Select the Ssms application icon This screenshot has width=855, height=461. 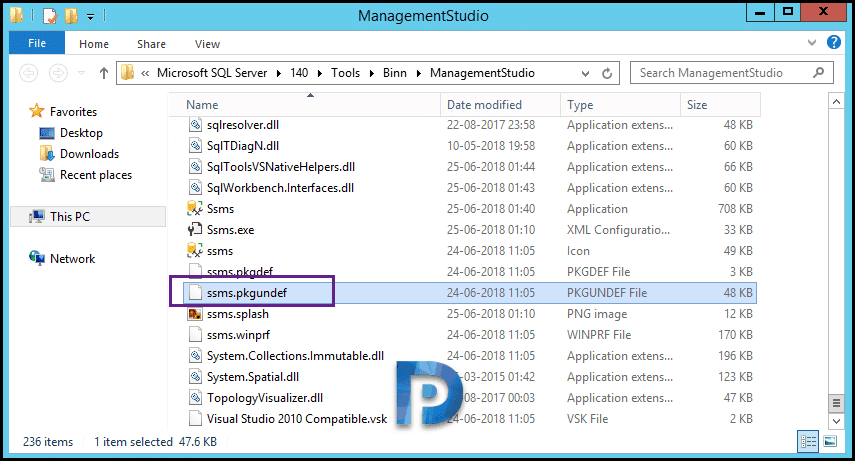[x=195, y=209]
